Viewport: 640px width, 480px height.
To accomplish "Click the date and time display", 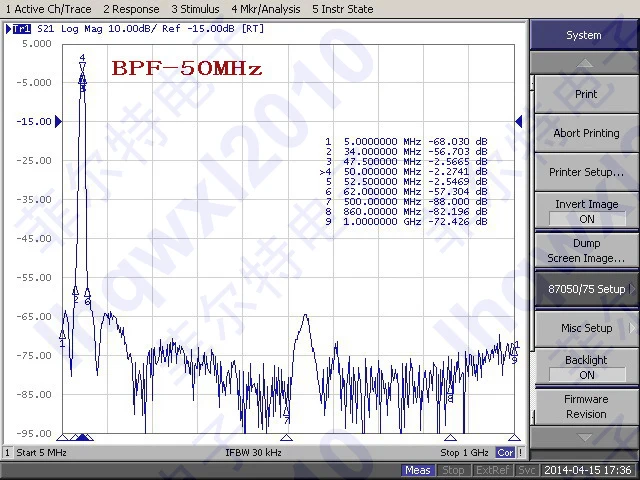I will click(x=588, y=471).
